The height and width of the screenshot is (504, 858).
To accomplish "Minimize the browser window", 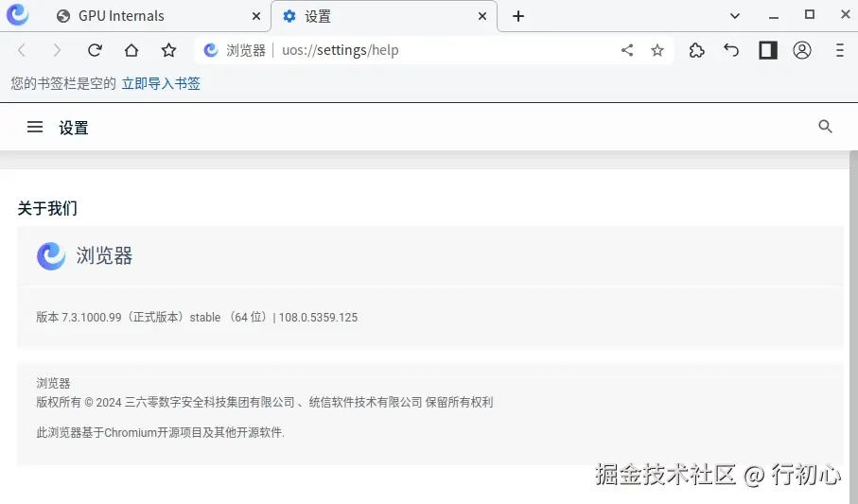I will [773, 16].
